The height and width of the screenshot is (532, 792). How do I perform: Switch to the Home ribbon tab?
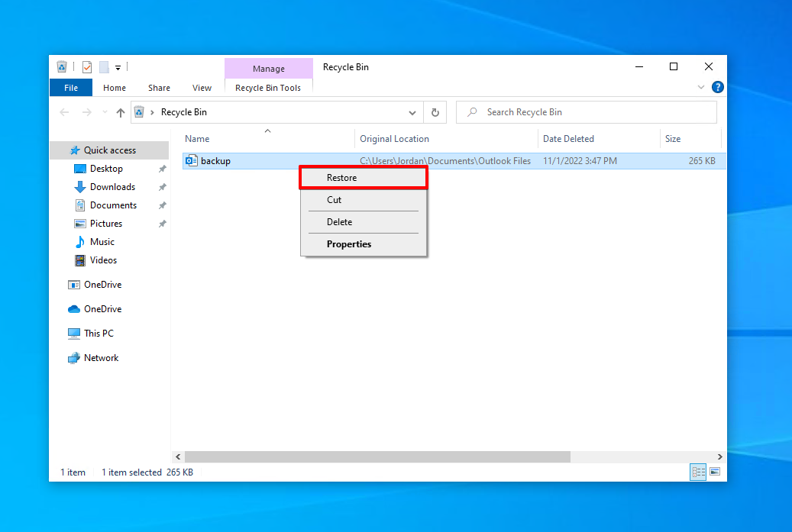tap(114, 88)
